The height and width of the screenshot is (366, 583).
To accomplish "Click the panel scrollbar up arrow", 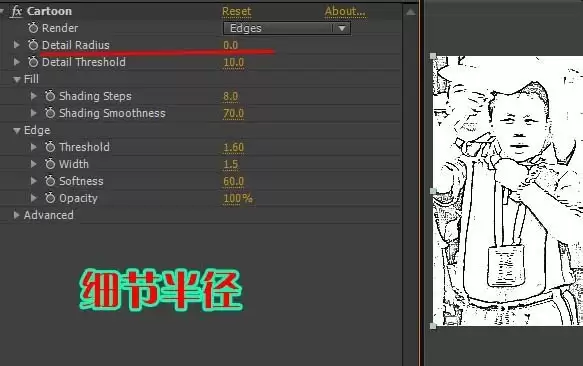I will 410,12.
